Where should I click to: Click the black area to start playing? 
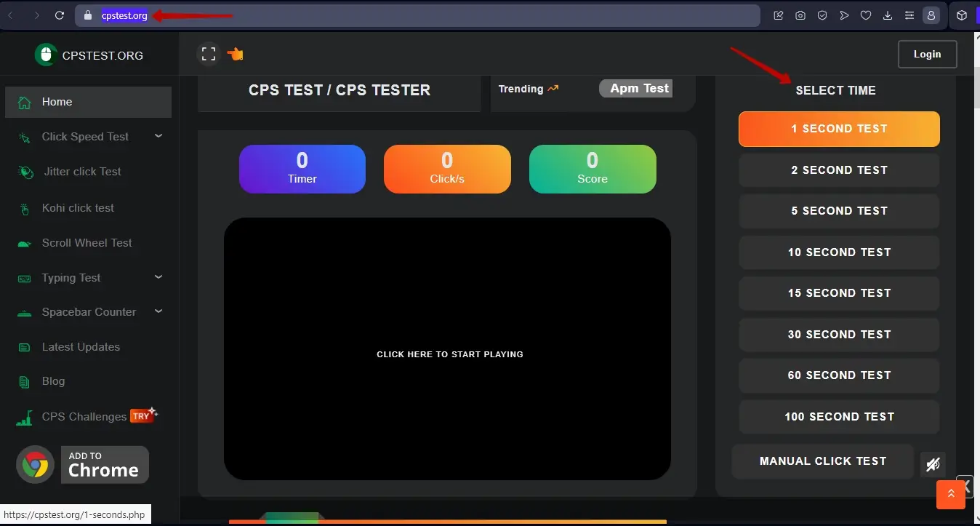click(447, 348)
